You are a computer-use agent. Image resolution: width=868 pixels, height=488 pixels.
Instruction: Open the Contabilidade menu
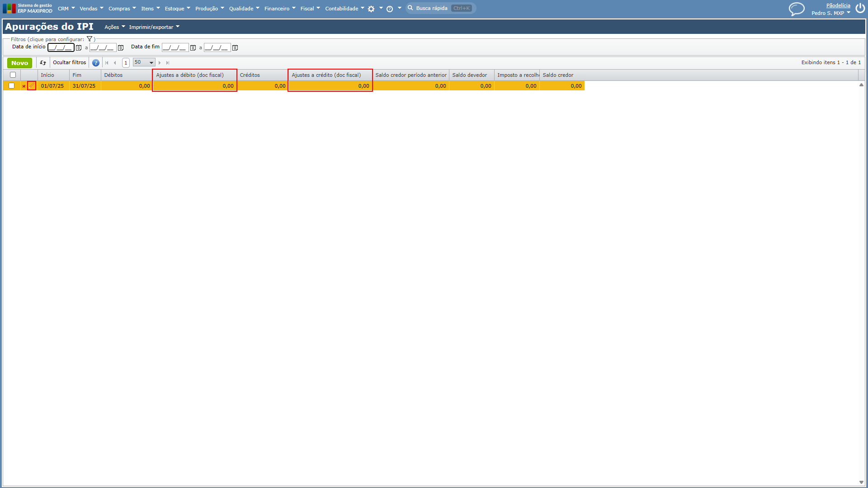tap(344, 9)
